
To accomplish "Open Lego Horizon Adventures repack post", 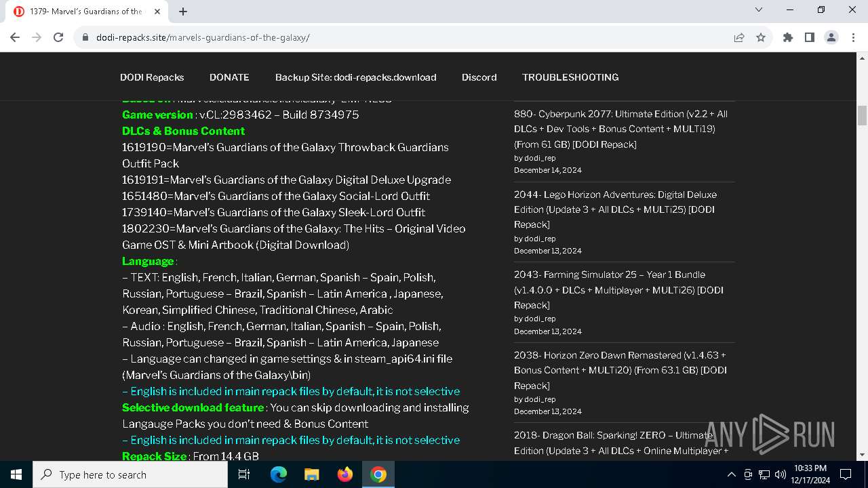I will coord(615,209).
